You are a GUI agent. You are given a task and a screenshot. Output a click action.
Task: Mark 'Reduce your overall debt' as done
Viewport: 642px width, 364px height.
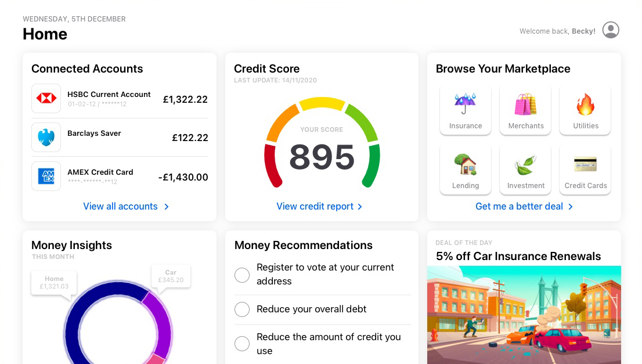(242, 309)
